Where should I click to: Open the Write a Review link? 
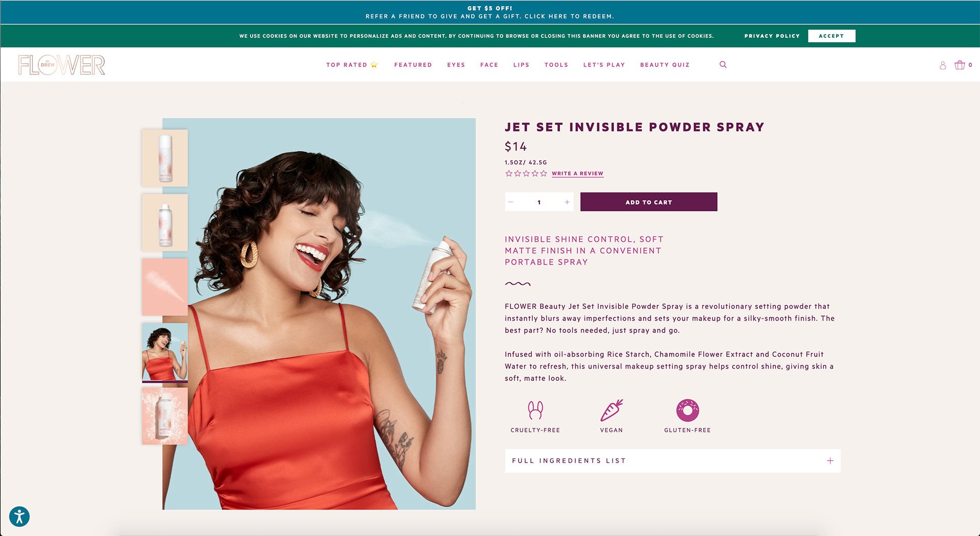point(577,174)
